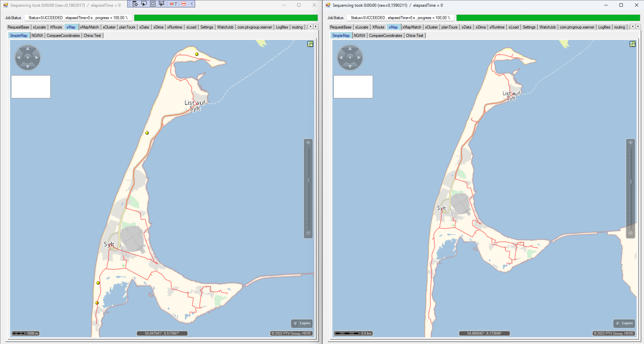Screen dimensions: 644x344
Task: Zoom out with minus icon on right map
Action: click(631, 233)
